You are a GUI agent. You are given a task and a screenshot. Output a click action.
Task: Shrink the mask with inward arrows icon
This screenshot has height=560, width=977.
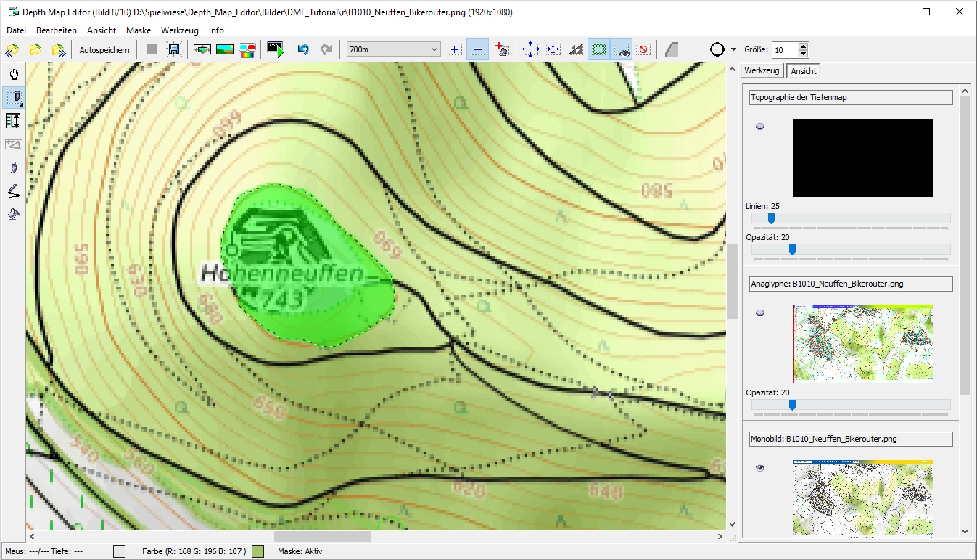(x=553, y=49)
